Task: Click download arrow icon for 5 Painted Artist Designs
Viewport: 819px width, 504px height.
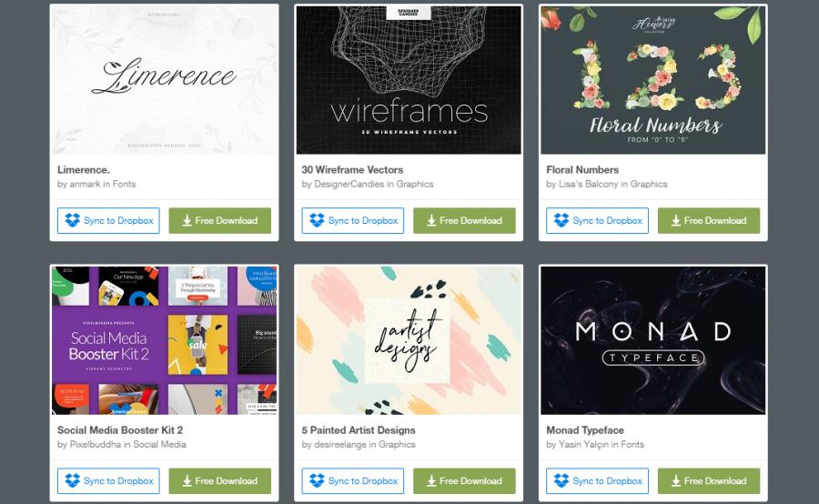Action: pos(431,481)
